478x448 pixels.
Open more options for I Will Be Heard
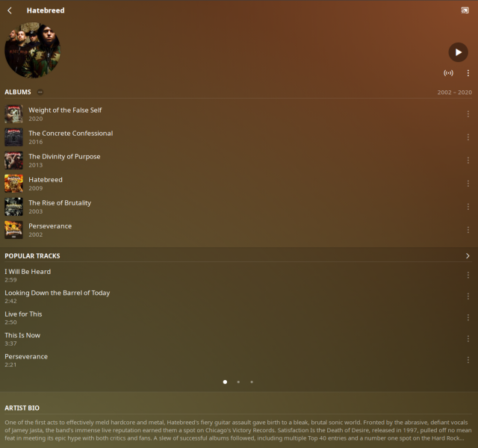point(468,276)
